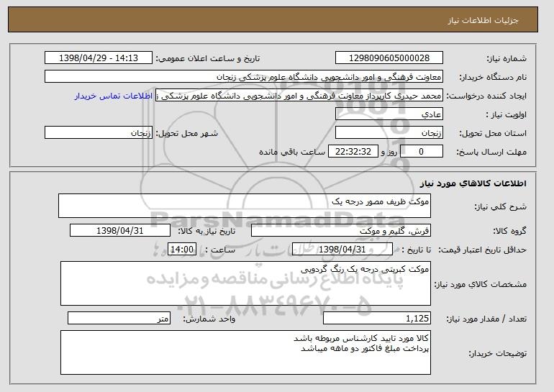Click the اولویت نیاز label

(507, 114)
